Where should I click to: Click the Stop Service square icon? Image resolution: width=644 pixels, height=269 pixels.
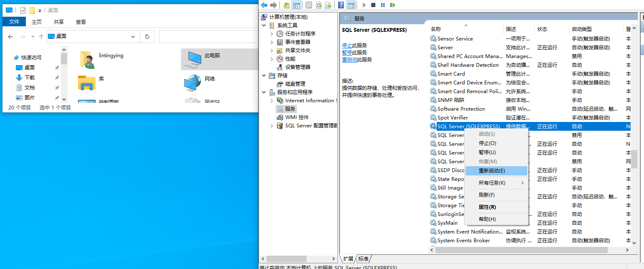[x=373, y=5]
